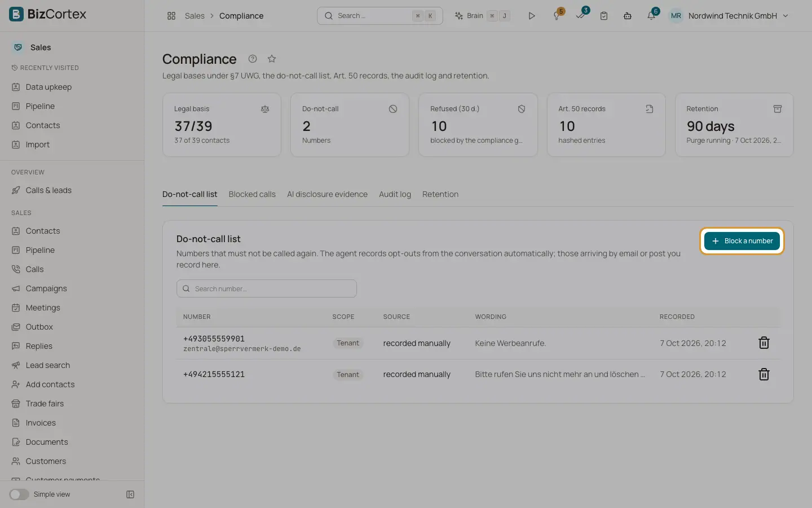This screenshot has height=508, width=812.
Task: Go to the Retention tab
Action: pyautogui.click(x=440, y=194)
